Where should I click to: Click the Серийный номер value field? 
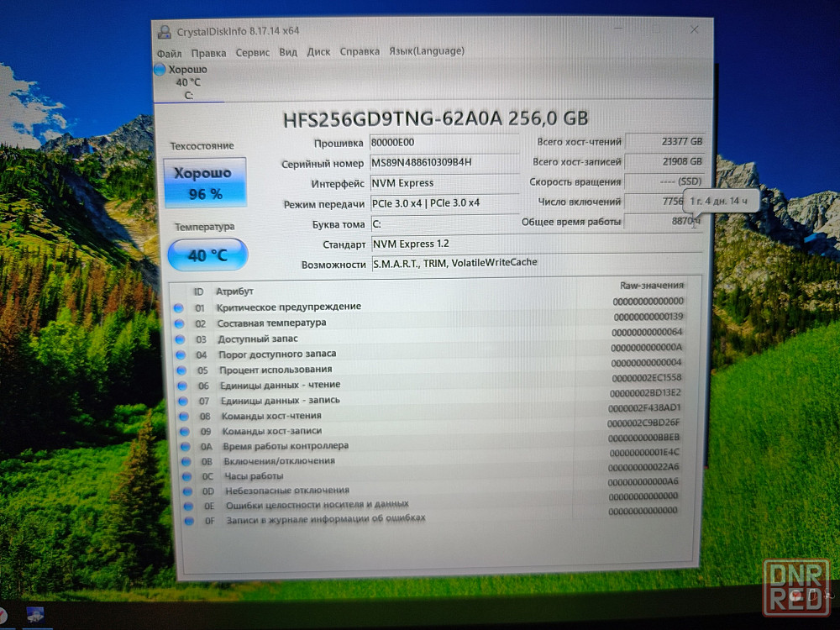(444, 162)
